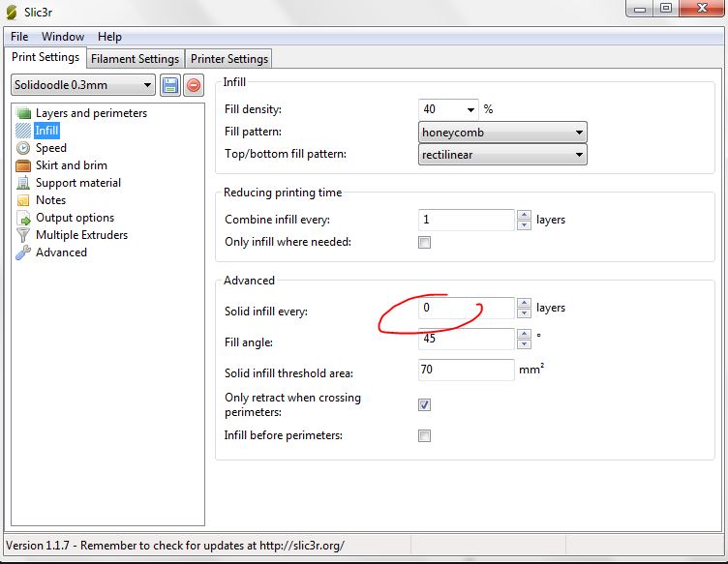Click the red delete preset icon
Image resolution: width=728 pixels, height=564 pixels.
pyautogui.click(x=194, y=85)
